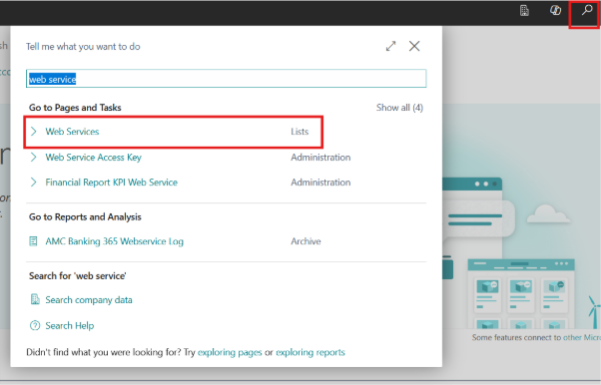Image resolution: width=601 pixels, height=385 pixels.
Task: Open Web Service Access Key page
Action: pos(94,157)
